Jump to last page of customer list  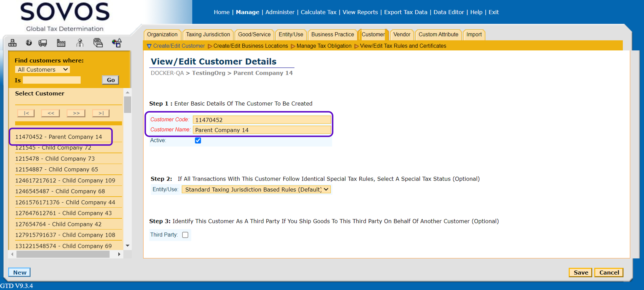click(x=101, y=113)
